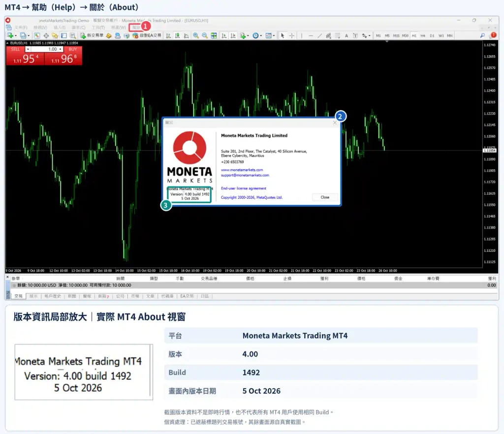Screen dimensions: 504x434
Task: Open the 圖表(C) menu
Action: pyautogui.click(x=79, y=28)
